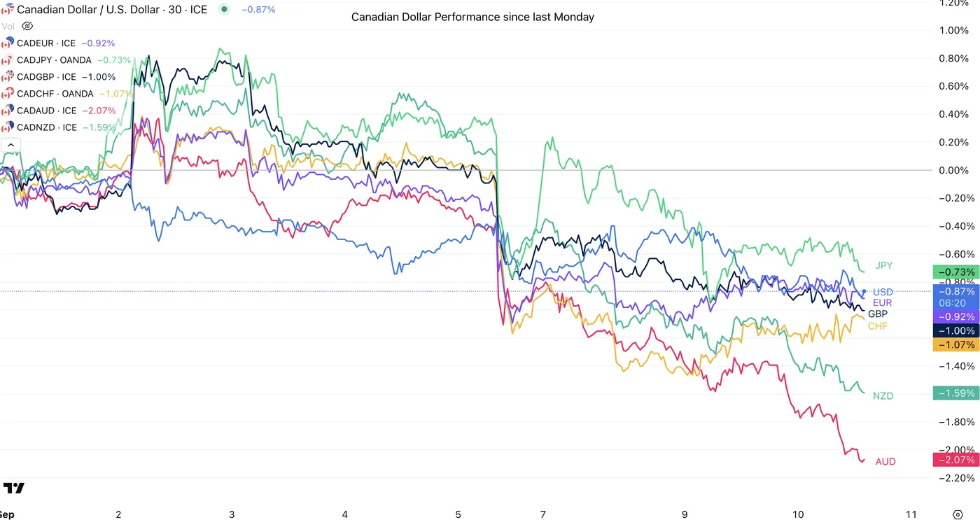Click the CADJPY flag pair icon
Image resolution: width=980 pixels, height=520 pixels.
coord(8,59)
